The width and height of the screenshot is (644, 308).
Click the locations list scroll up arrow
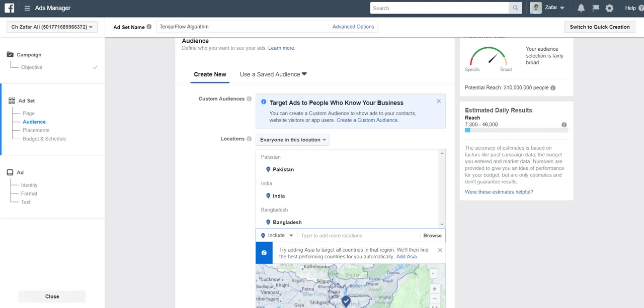click(442, 153)
